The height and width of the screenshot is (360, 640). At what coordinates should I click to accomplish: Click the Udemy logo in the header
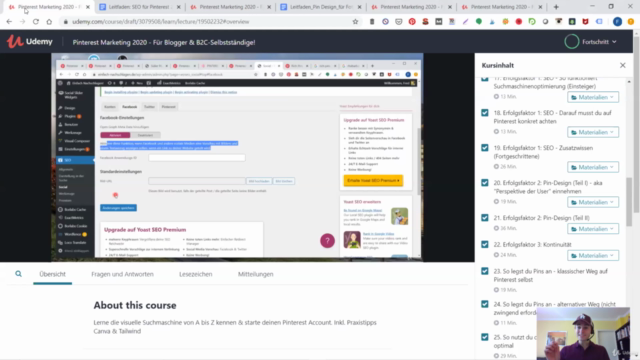pos(29,41)
